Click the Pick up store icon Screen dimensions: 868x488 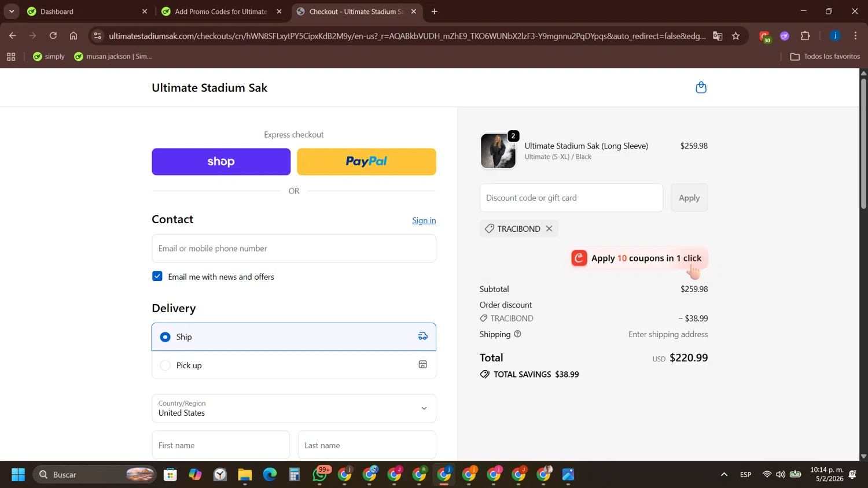click(423, 365)
